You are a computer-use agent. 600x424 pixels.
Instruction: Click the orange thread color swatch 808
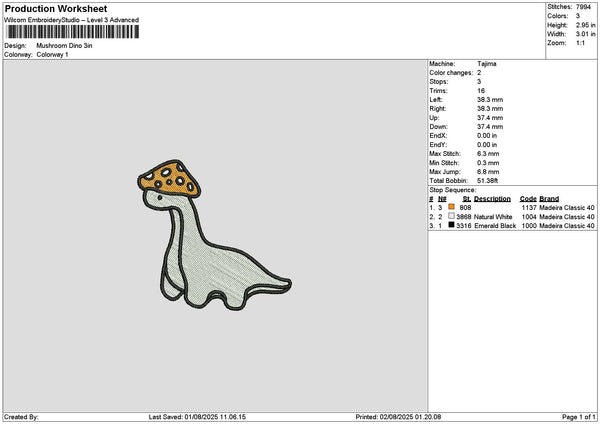pos(452,207)
